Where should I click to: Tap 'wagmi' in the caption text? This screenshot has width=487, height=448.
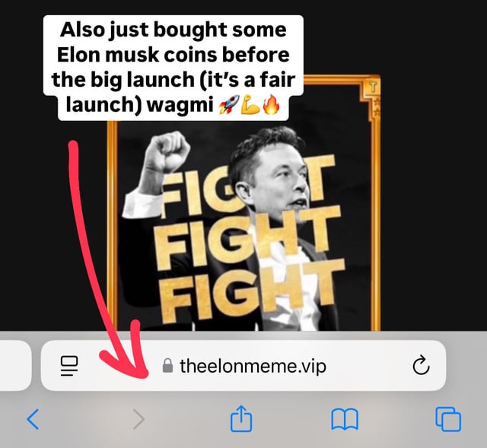180,105
